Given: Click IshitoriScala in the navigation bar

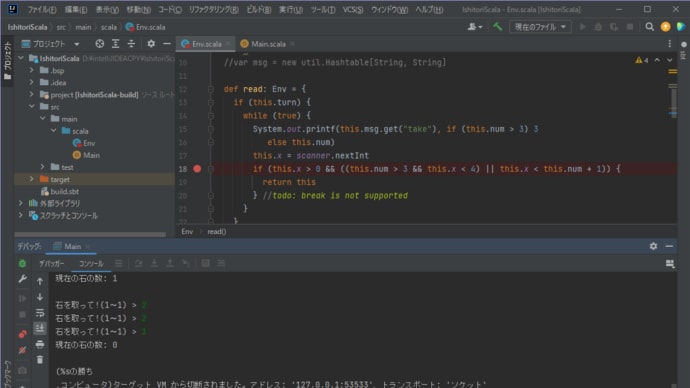Looking at the screenshot, I should tap(27, 27).
